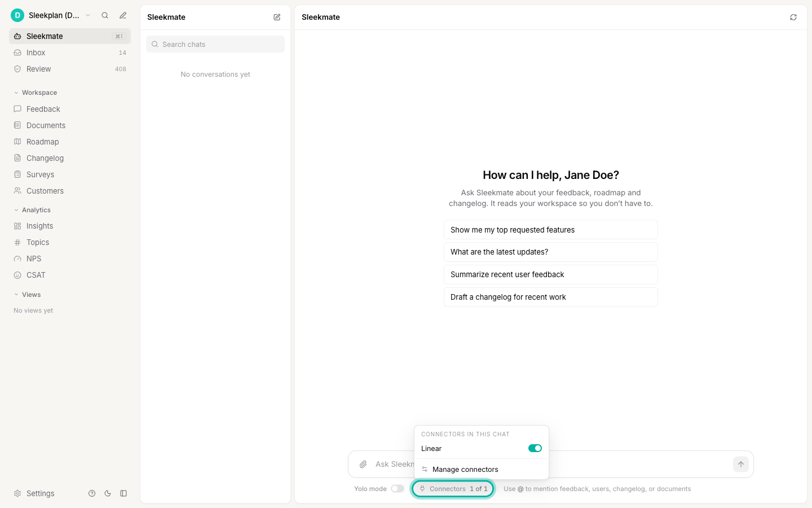Click the paperclip attach icon
The image size is (812, 508).
coord(363,464)
